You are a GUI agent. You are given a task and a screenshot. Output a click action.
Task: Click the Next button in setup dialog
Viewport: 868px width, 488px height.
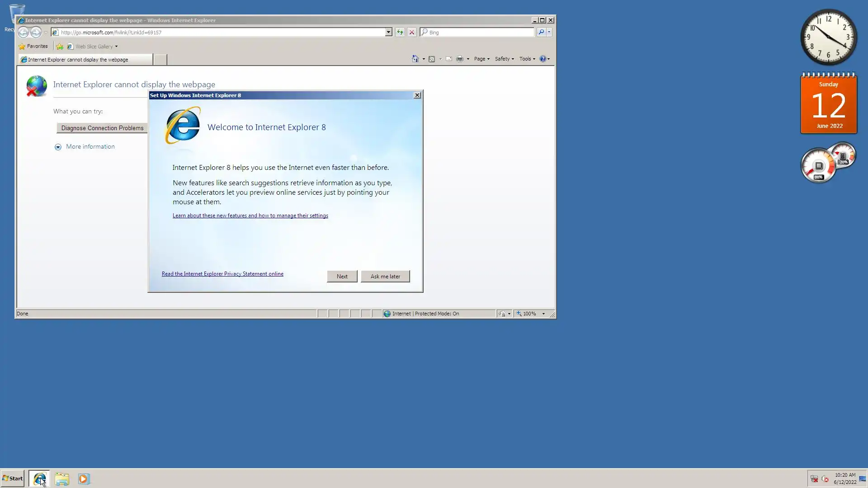pyautogui.click(x=342, y=276)
